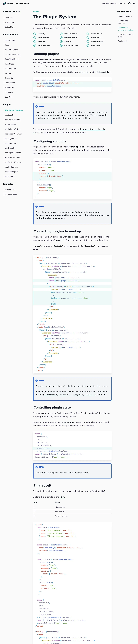Open Quick Start in the sidebar
The image size is (138, 644).
click(10, 27)
